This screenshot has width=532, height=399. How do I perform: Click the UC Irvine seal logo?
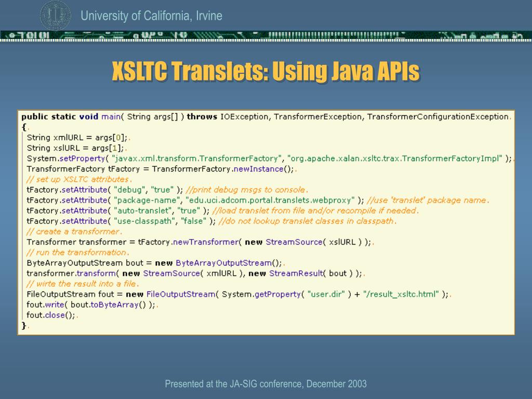[x=55, y=15]
